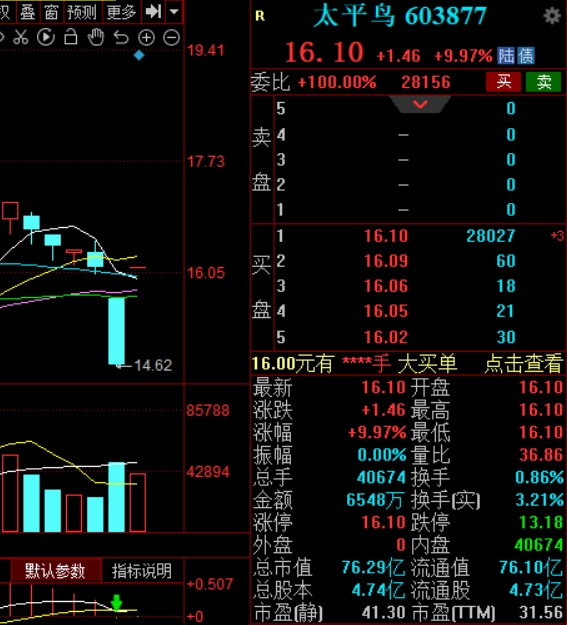Start chart replay with play icon

(x=46, y=37)
